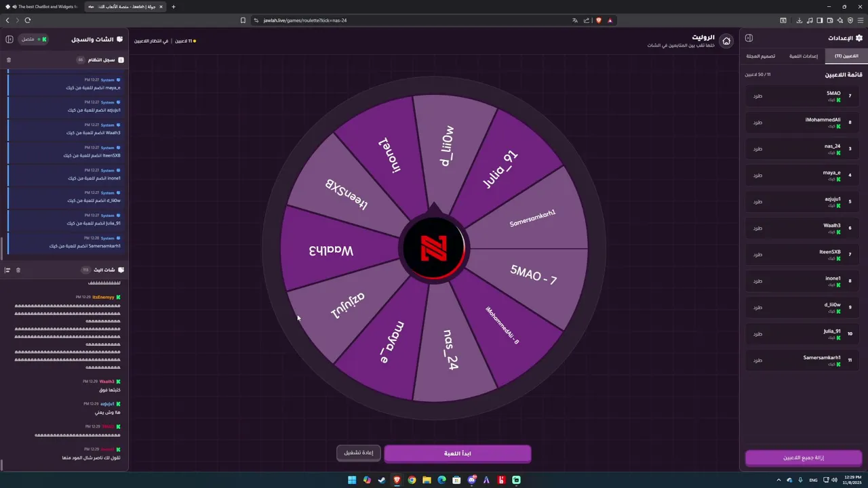Start the game with ابدأ اللعبة button
The height and width of the screenshot is (488, 868).
click(457, 453)
